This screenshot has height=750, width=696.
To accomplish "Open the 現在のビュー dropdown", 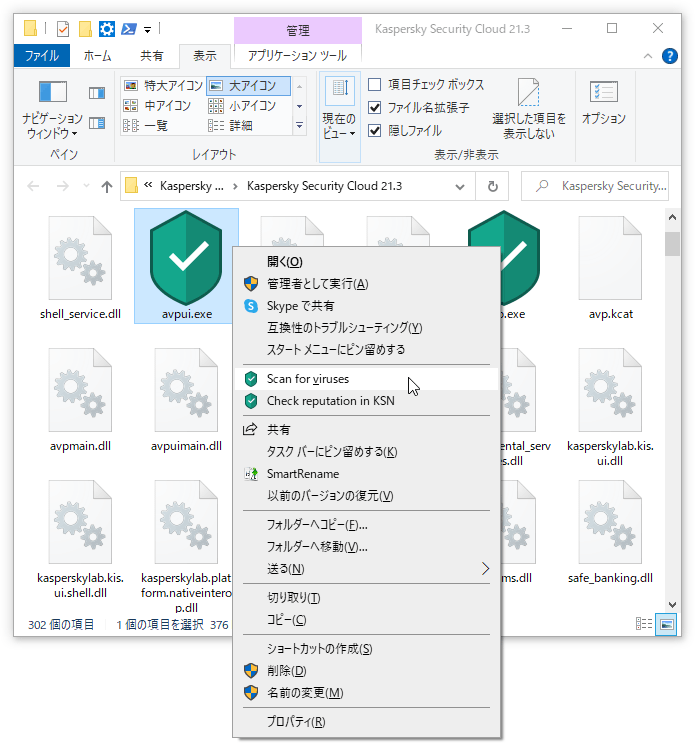I will coord(339,118).
